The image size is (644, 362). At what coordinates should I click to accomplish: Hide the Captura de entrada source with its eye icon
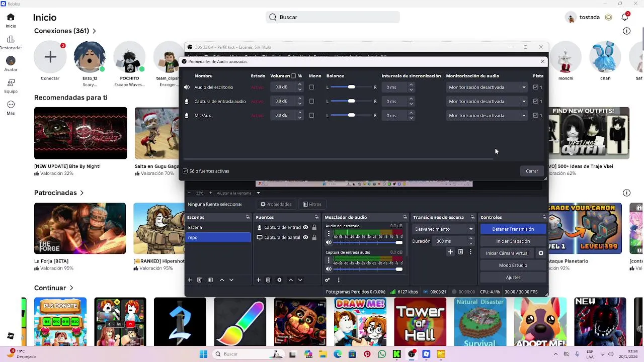[305, 228]
